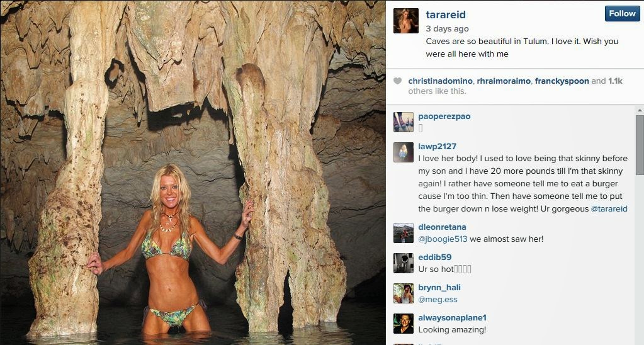Click the heart like icon

click(x=397, y=81)
